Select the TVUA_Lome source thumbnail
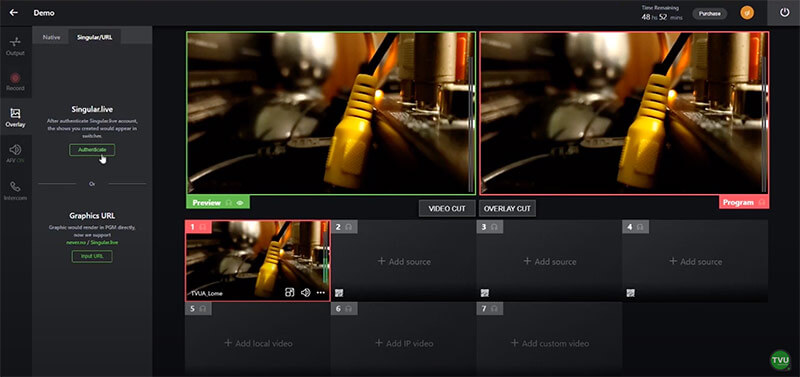The height and width of the screenshot is (377, 800). [257, 261]
